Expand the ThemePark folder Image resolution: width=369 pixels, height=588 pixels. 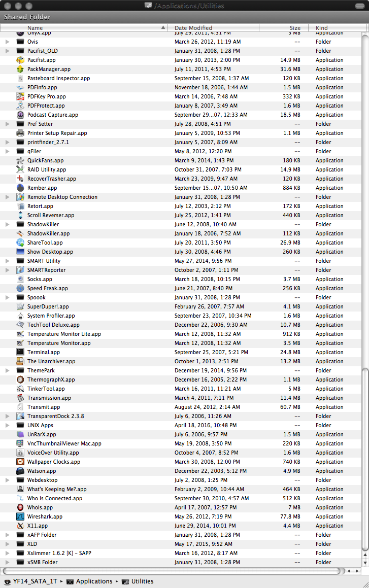(x=8, y=370)
